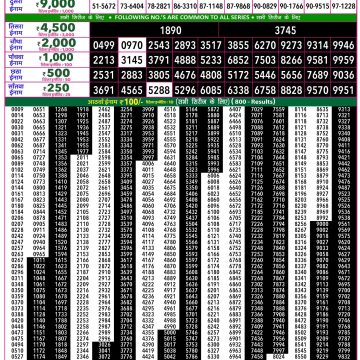Click winning number 9036
The height and width of the screenshot is (360, 360).
point(343,75)
